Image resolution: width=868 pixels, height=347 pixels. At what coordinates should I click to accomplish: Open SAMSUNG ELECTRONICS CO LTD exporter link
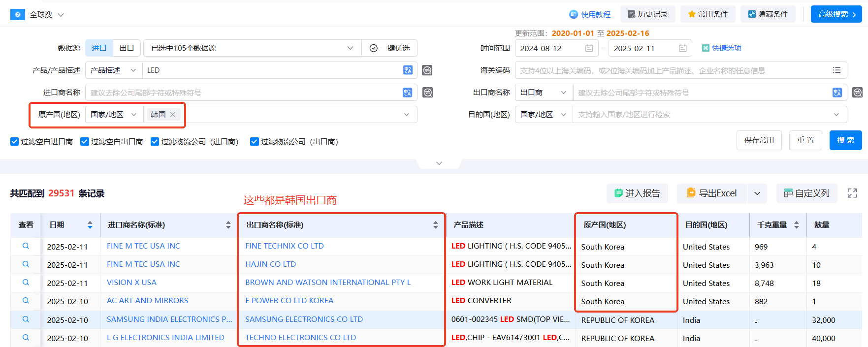pos(304,319)
